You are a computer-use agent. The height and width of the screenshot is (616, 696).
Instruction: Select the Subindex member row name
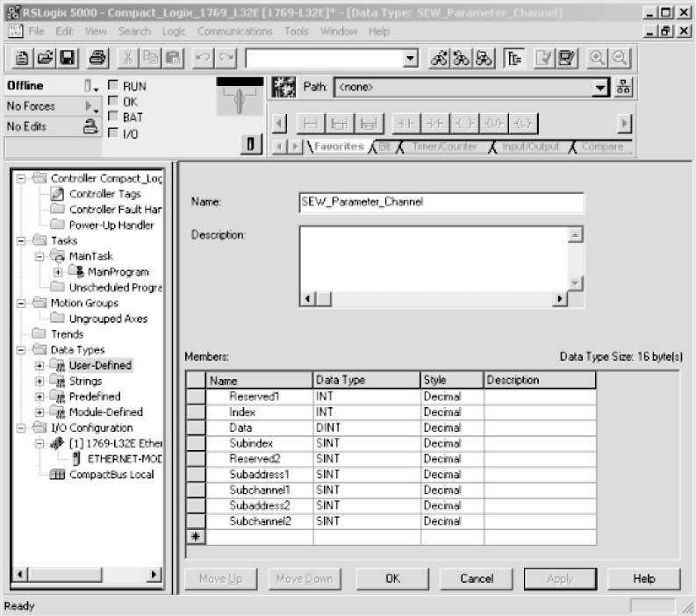(251, 443)
